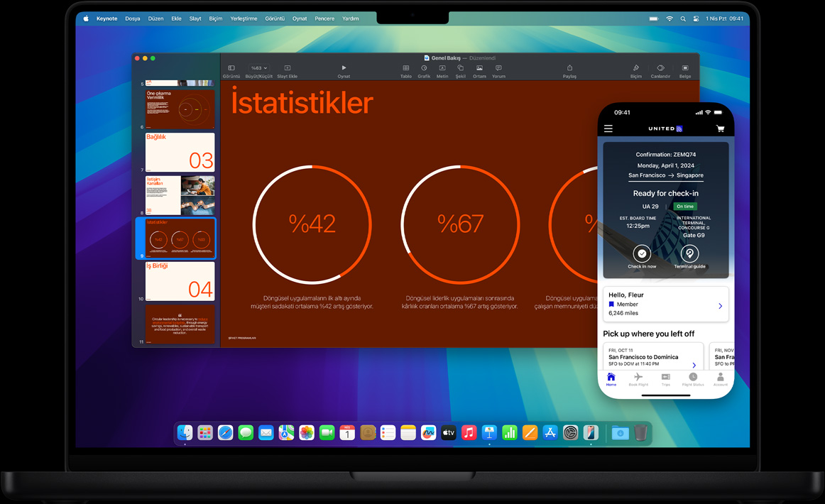Select the İletişim Kanalları slide thumbnail
Image resolution: width=825 pixels, height=504 pixels.
(180, 195)
